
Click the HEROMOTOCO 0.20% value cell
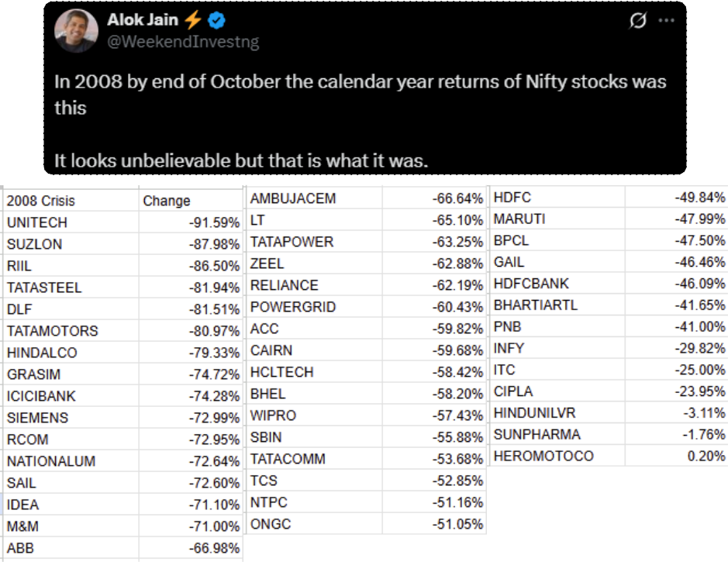coord(706,456)
